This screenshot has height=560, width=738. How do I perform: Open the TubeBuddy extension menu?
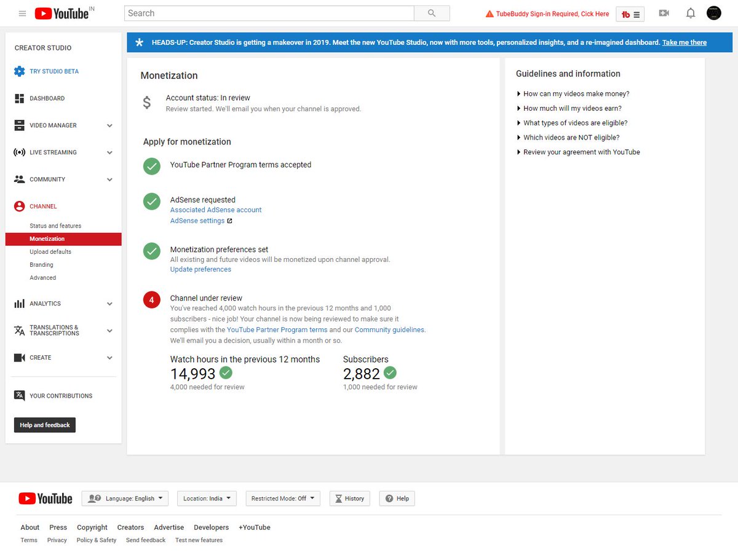point(630,14)
